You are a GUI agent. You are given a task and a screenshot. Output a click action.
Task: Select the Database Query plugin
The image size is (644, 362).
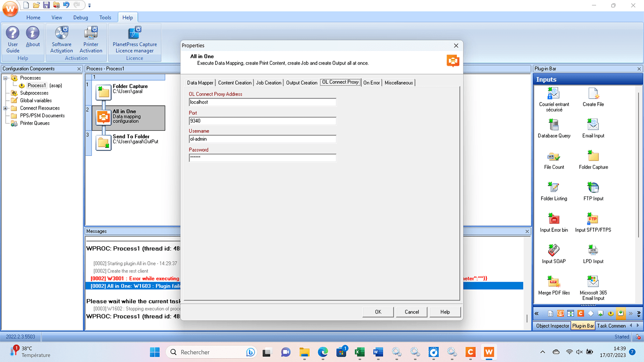point(553,127)
